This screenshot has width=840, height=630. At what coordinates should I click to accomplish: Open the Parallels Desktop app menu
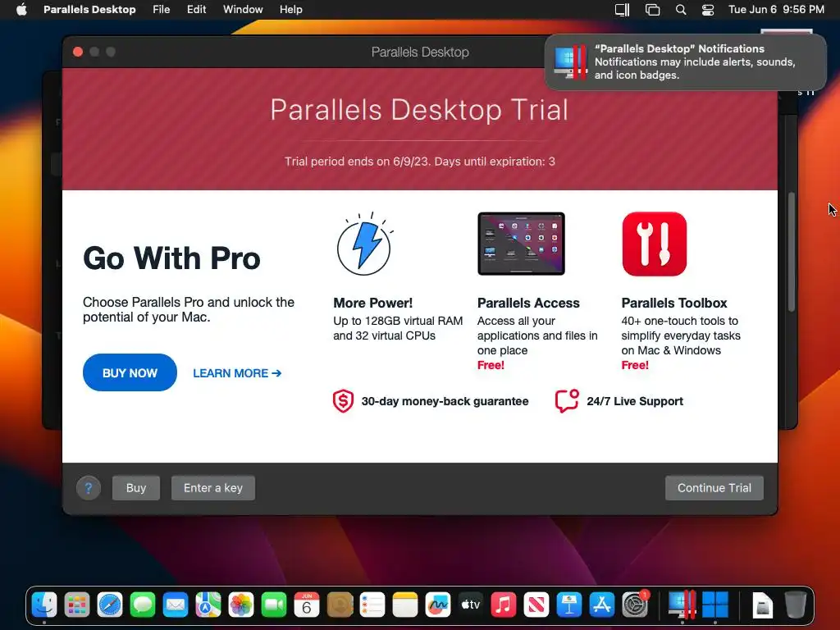[x=89, y=9]
